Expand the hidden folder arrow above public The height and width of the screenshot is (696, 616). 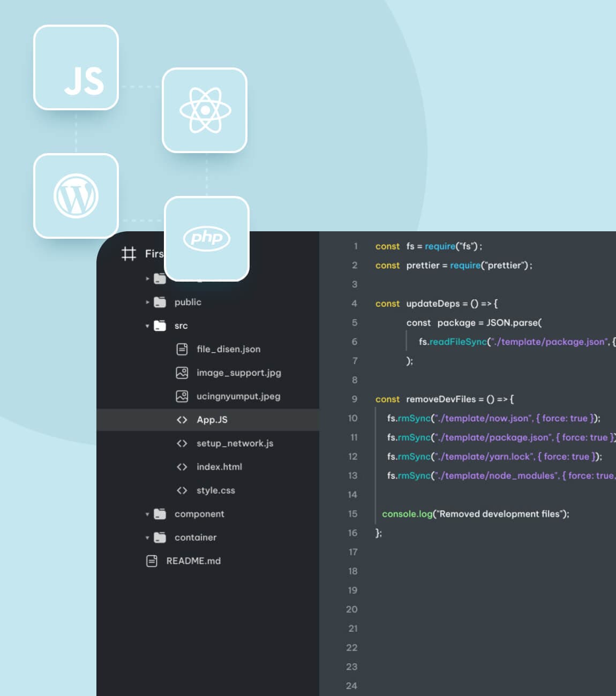147,278
